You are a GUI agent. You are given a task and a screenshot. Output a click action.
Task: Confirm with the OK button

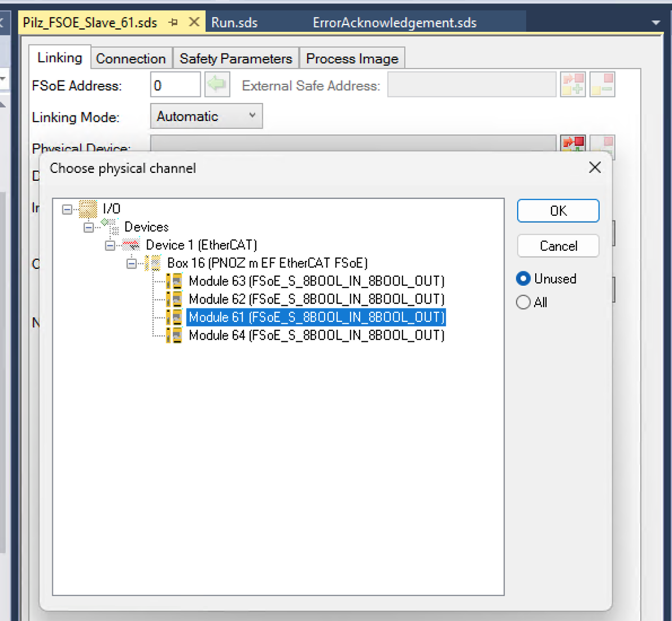coord(558,211)
